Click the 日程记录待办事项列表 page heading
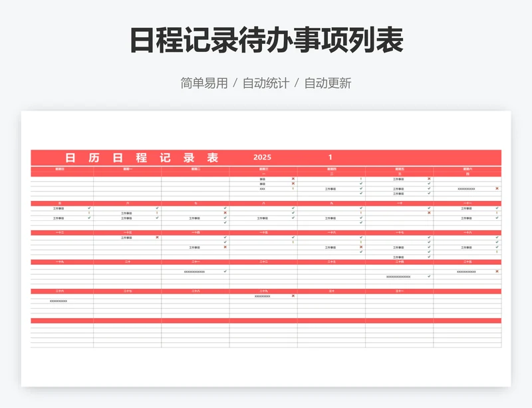The image size is (532, 408). [x=266, y=41]
